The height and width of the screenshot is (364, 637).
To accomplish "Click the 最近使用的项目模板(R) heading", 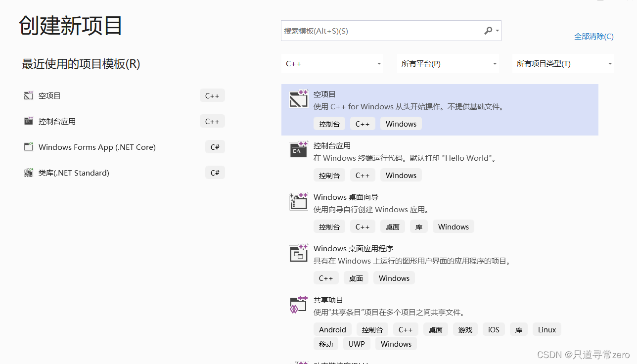I will [81, 64].
